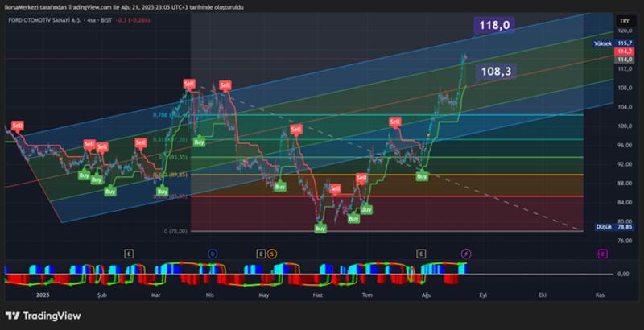Open the TRY currency selector
Screen dimensions: 644x330
click(x=625, y=20)
